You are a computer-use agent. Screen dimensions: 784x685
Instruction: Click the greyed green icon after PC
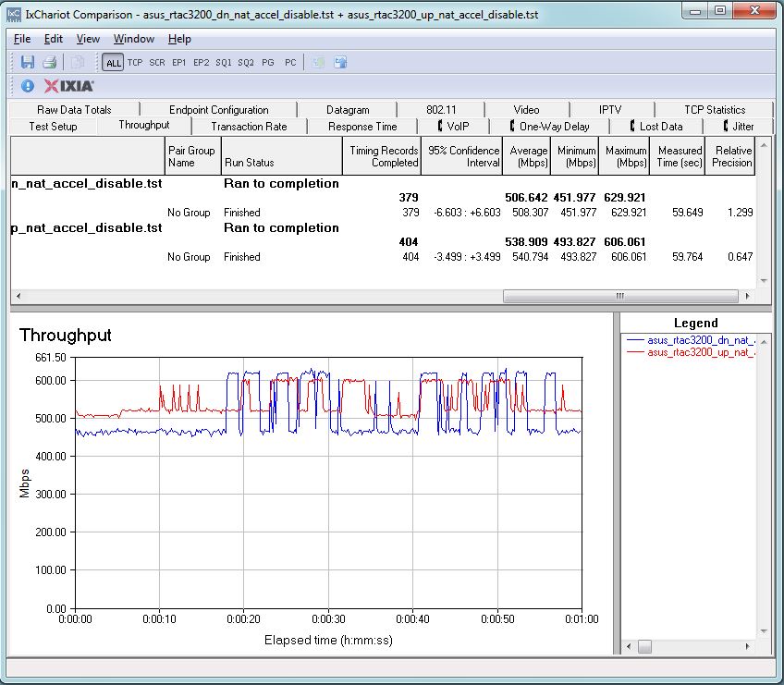[318, 63]
